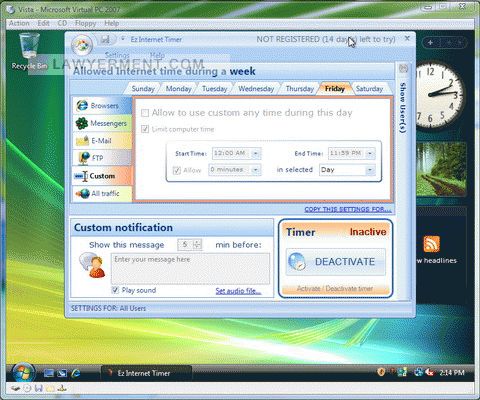Screen dimensions: 480x400
Task: Click the custom notification message field
Action: pyautogui.click(x=190, y=269)
